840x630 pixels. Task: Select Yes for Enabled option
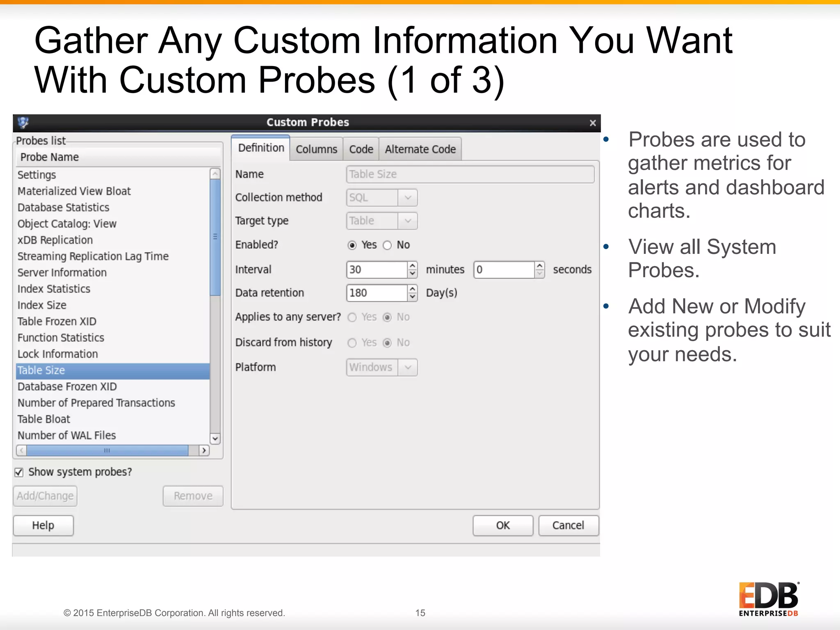point(352,245)
